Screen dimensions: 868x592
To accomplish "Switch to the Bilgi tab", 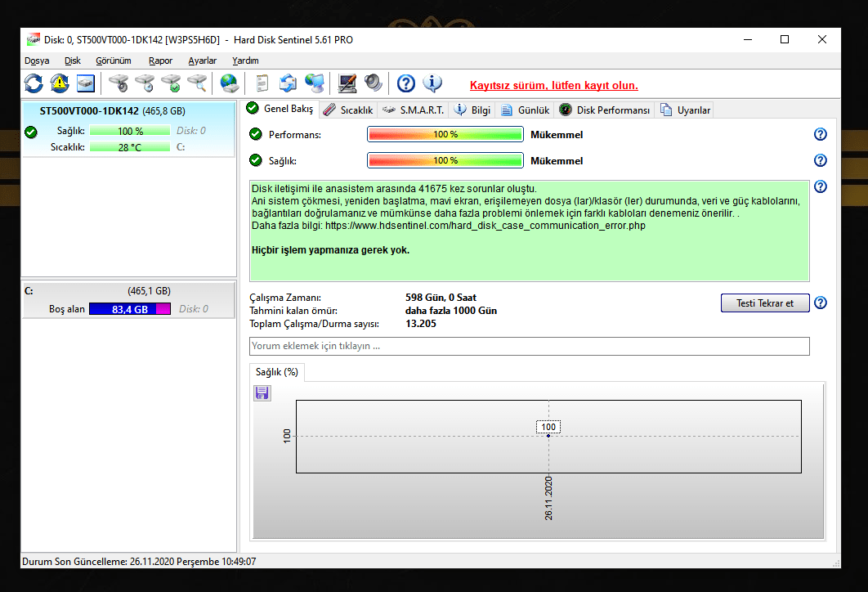I will click(472, 110).
